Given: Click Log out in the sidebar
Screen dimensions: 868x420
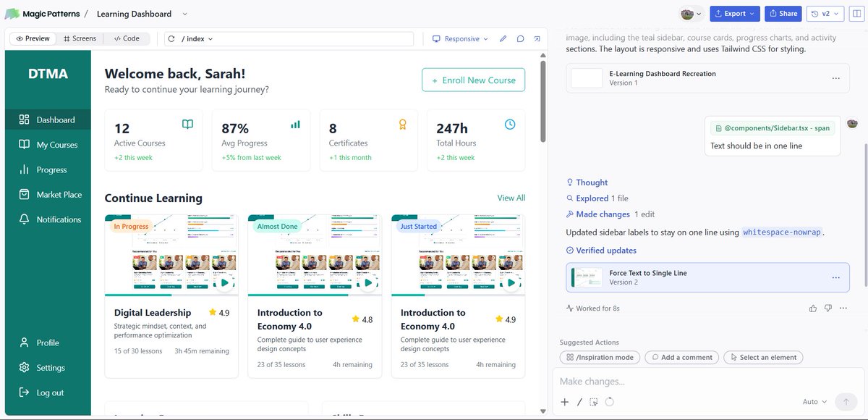Looking at the screenshot, I should pos(48,392).
